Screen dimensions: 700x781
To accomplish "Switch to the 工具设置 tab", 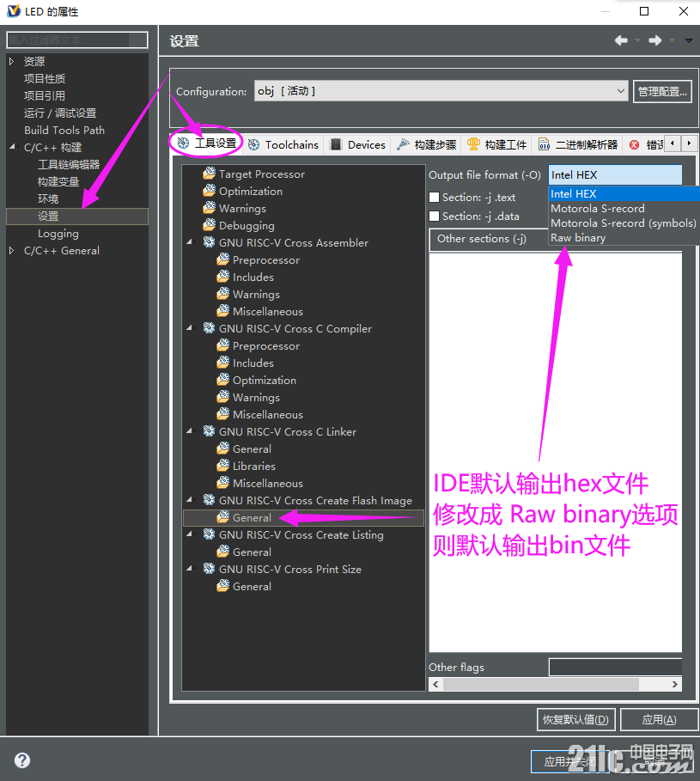I will pyautogui.click(x=207, y=143).
